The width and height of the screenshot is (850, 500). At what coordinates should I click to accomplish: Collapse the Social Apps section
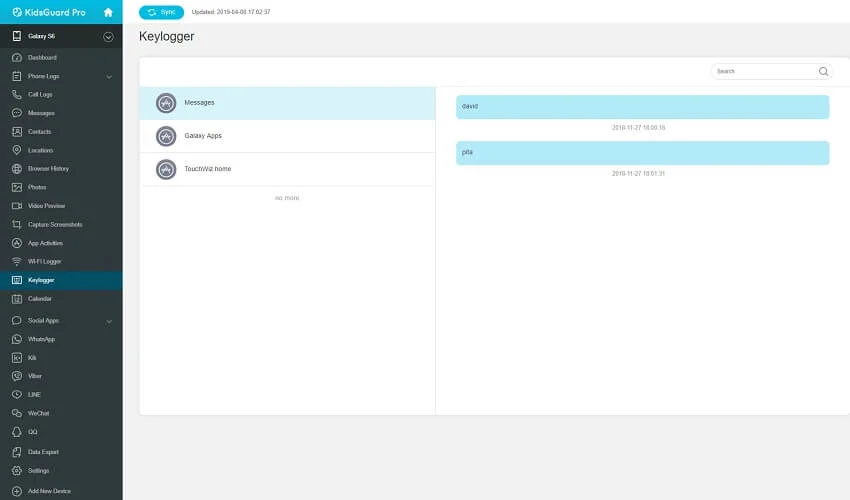(x=109, y=321)
